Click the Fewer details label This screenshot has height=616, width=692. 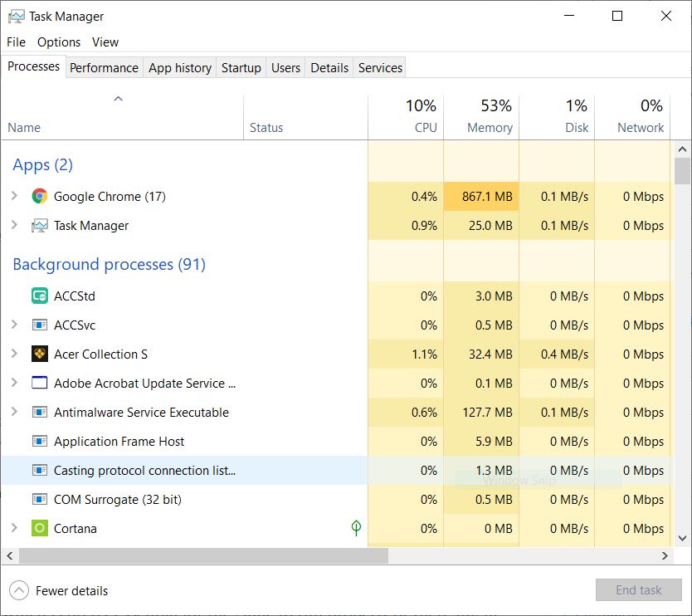coord(71,591)
